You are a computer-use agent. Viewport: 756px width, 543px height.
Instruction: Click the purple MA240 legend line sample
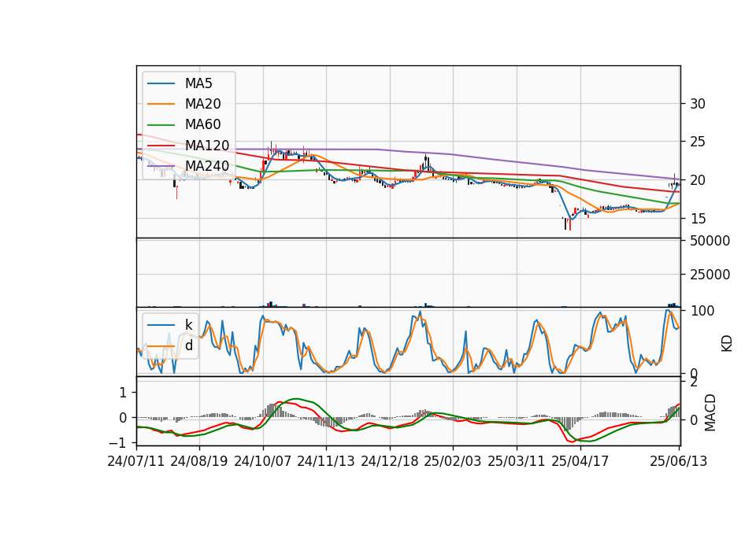(x=161, y=166)
